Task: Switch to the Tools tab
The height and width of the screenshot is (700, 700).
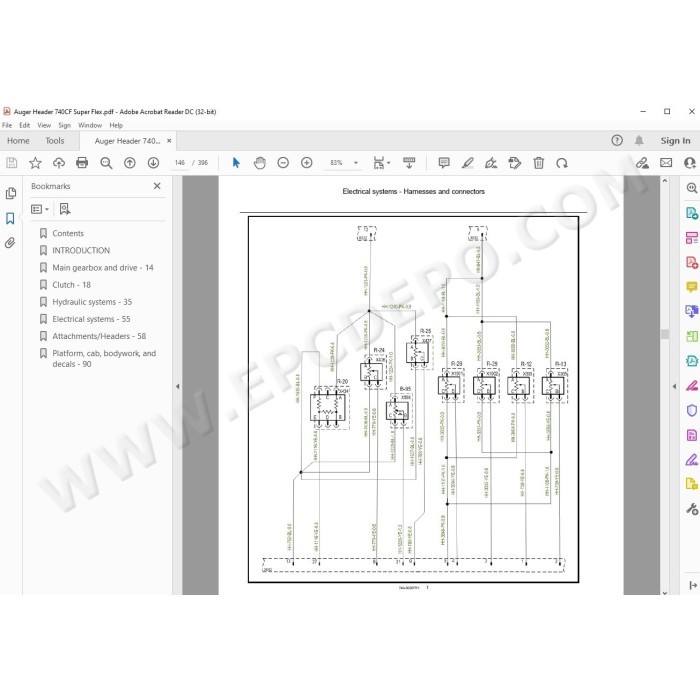Action: pyautogui.click(x=55, y=141)
